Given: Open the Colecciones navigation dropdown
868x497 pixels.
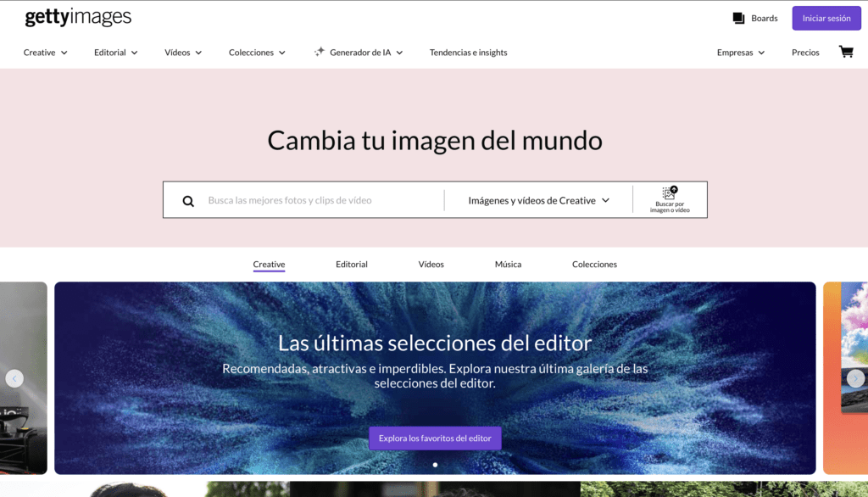Looking at the screenshot, I should 257,53.
